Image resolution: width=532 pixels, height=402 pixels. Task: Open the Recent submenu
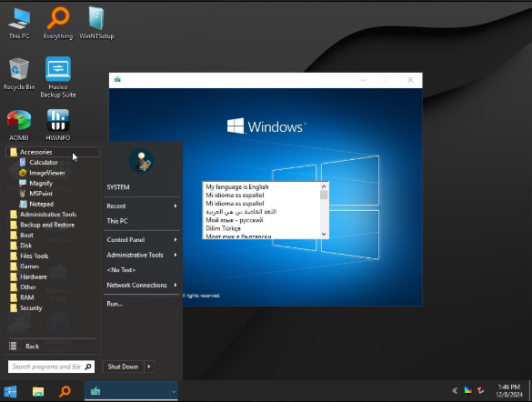[x=142, y=206]
